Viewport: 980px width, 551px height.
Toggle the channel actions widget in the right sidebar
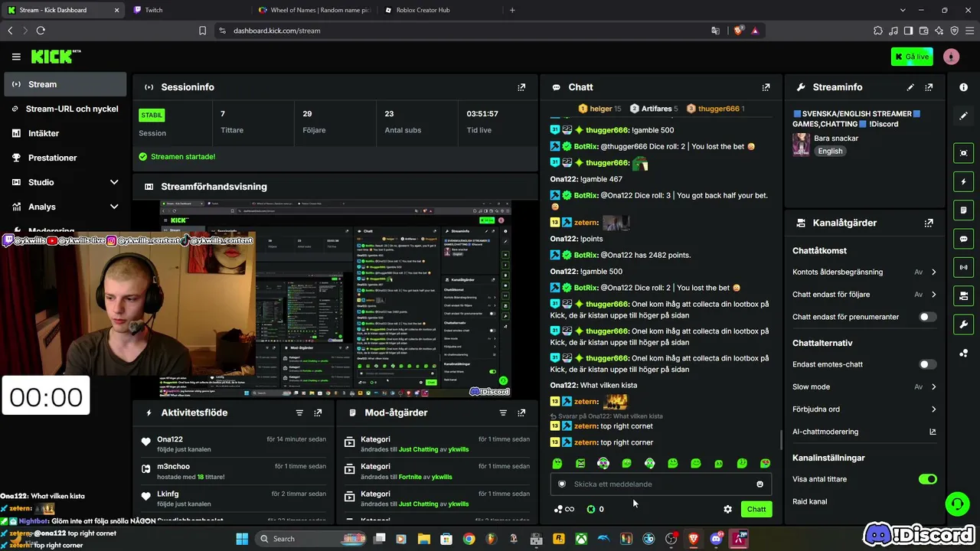[x=963, y=295]
